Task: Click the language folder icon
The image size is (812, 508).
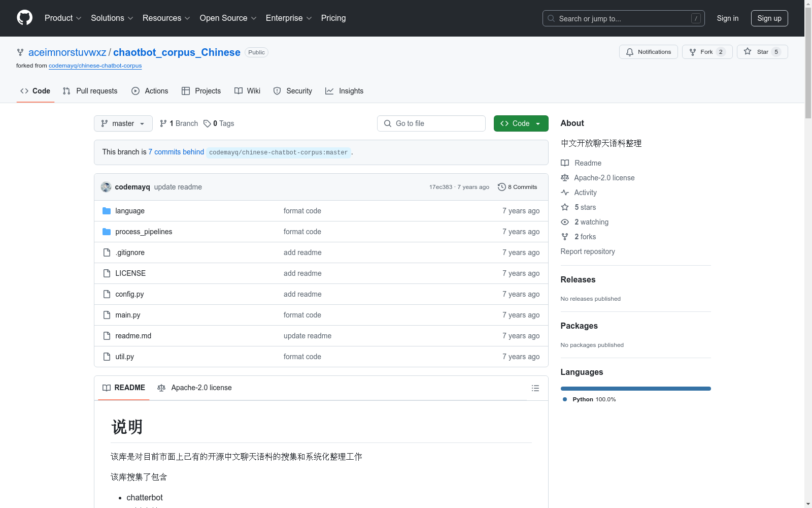Action: click(107, 211)
